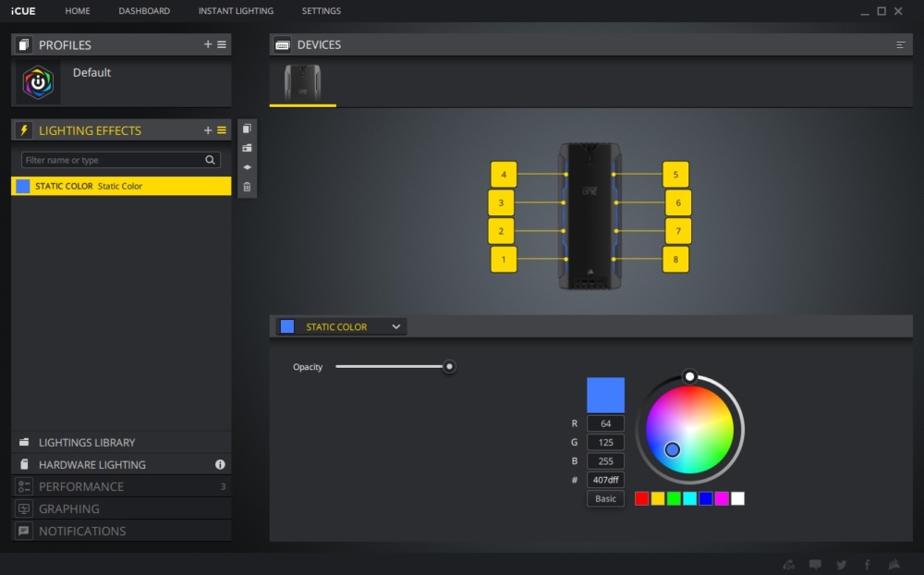Open the Lighting Effects menu icon
The width and height of the screenshot is (924, 575).
pos(222,130)
